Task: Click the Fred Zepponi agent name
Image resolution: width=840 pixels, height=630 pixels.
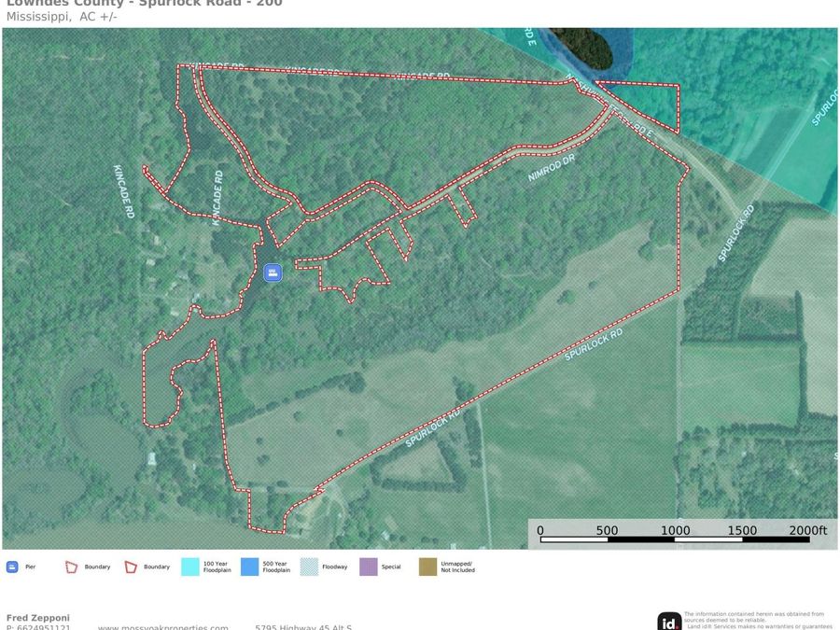Action: [x=37, y=618]
